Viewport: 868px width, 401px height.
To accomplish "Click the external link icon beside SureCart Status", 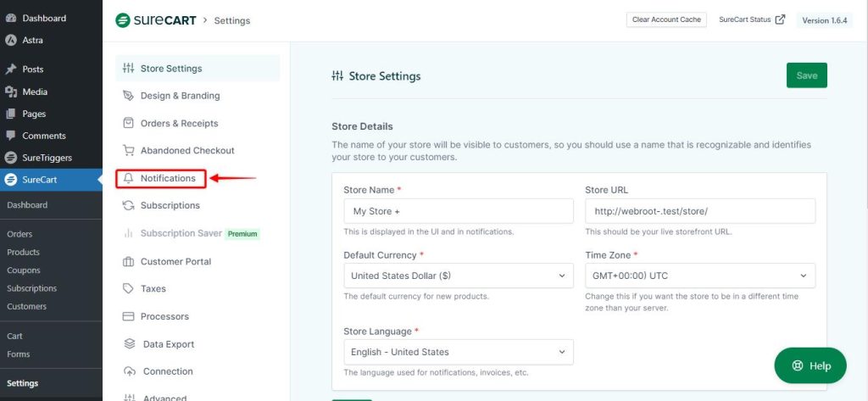I will click(x=780, y=19).
